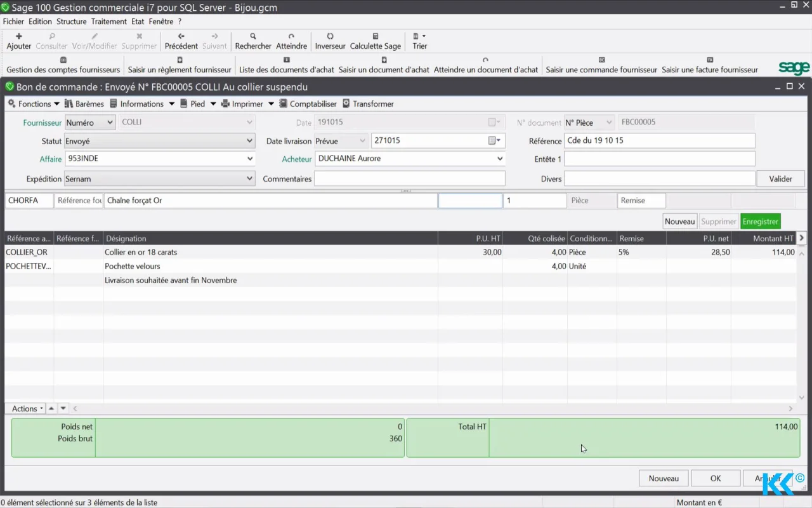Open the Structure menu
This screenshot has width=812, height=508.
[x=71, y=21]
